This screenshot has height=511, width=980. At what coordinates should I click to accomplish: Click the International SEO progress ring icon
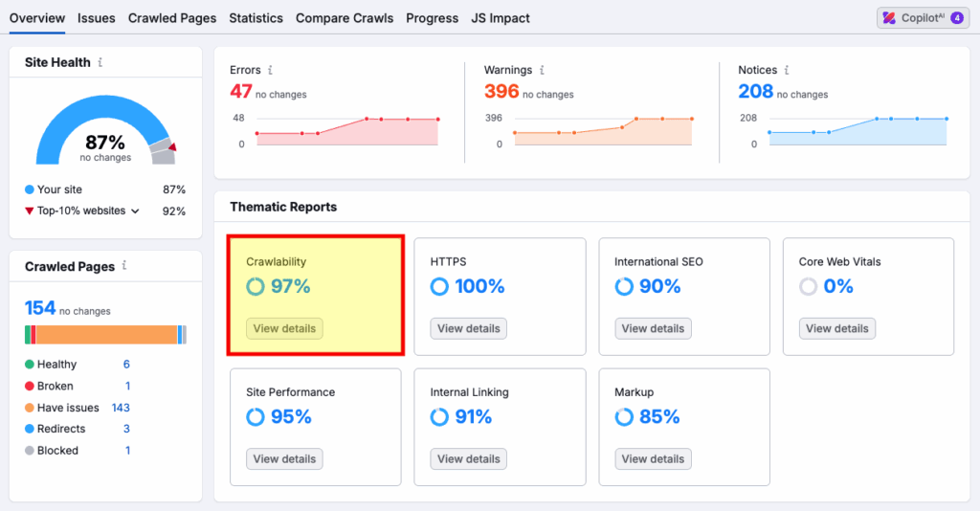[x=624, y=287]
